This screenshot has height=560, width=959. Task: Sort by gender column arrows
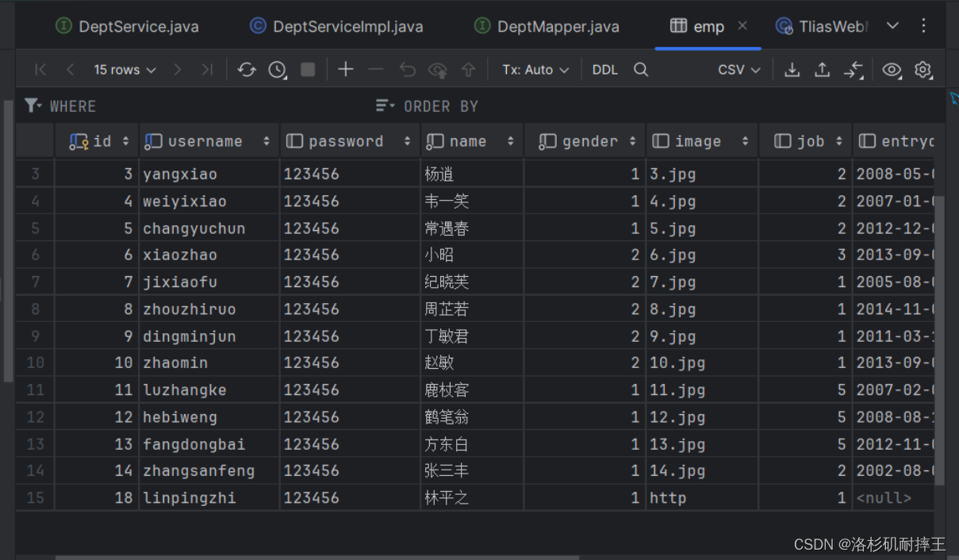coord(633,141)
